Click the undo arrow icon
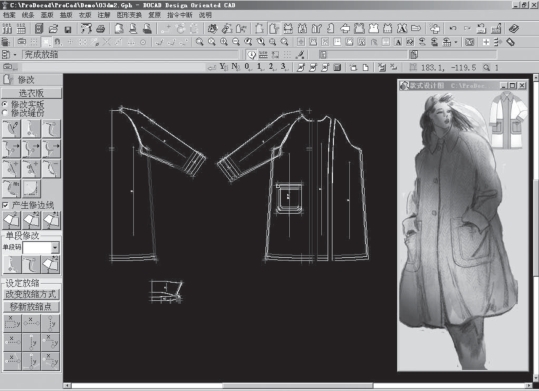The image size is (539, 391). tap(453, 29)
